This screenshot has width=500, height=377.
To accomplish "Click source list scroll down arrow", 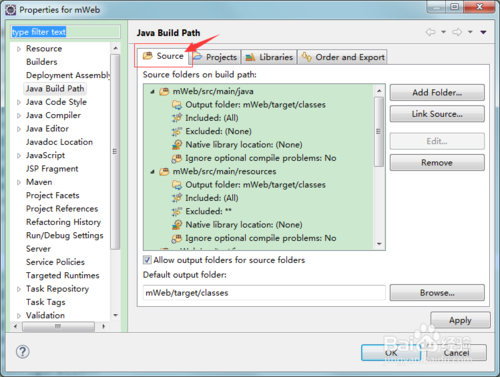I will click(379, 244).
